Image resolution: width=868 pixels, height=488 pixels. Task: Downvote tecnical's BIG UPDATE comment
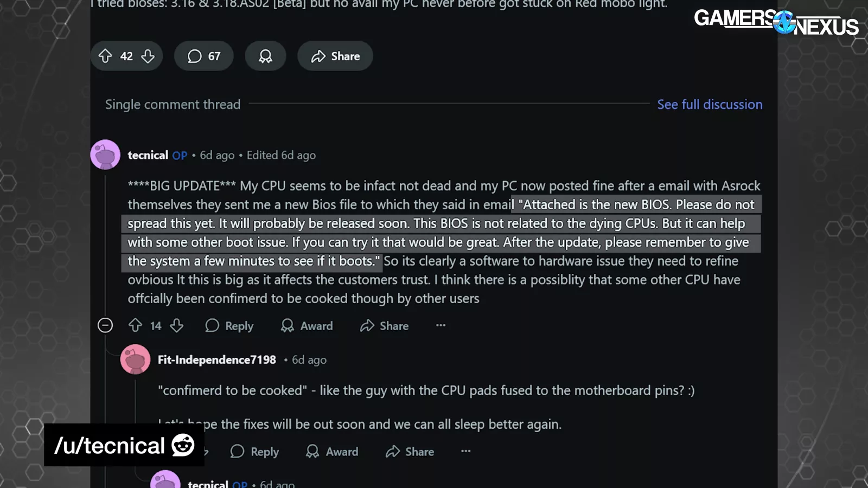tap(177, 325)
